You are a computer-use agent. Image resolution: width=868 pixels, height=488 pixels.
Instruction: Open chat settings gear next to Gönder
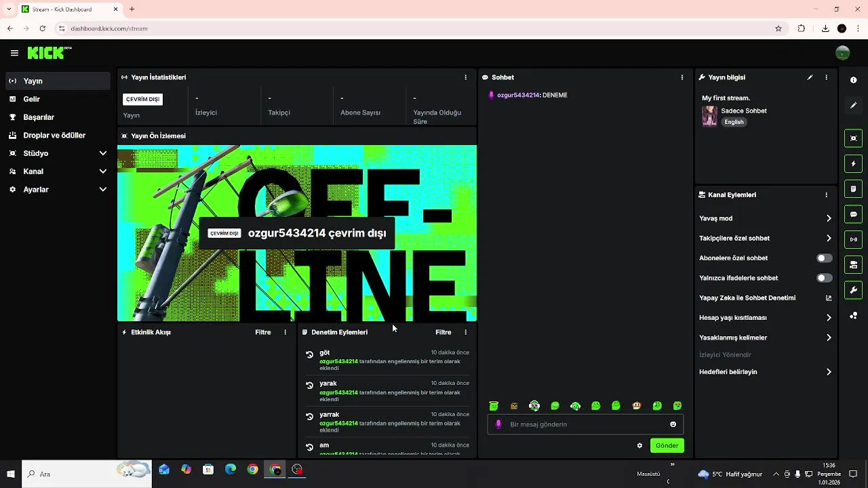639,445
